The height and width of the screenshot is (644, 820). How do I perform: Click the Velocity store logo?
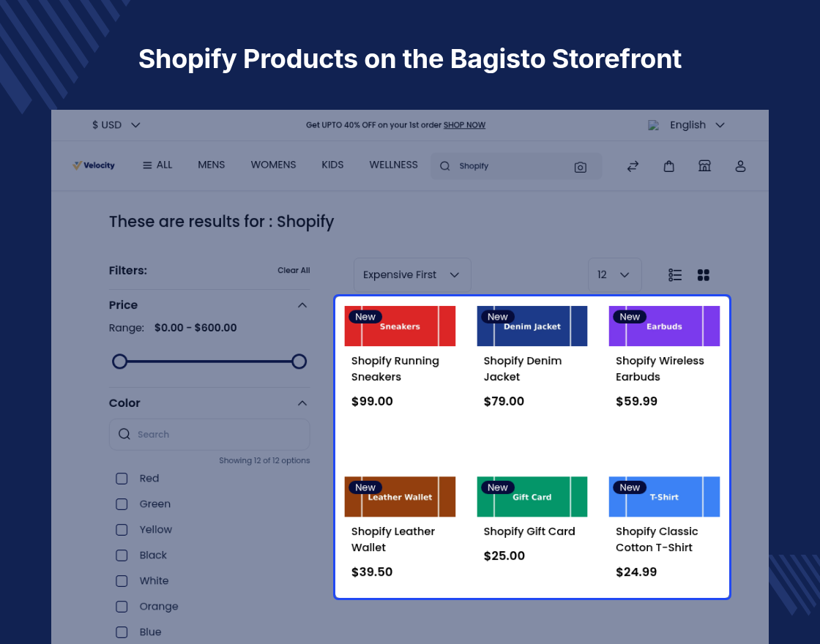[x=94, y=165]
